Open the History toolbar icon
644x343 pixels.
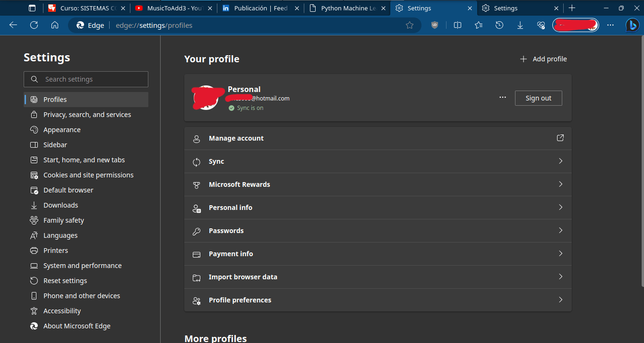pos(499,25)
